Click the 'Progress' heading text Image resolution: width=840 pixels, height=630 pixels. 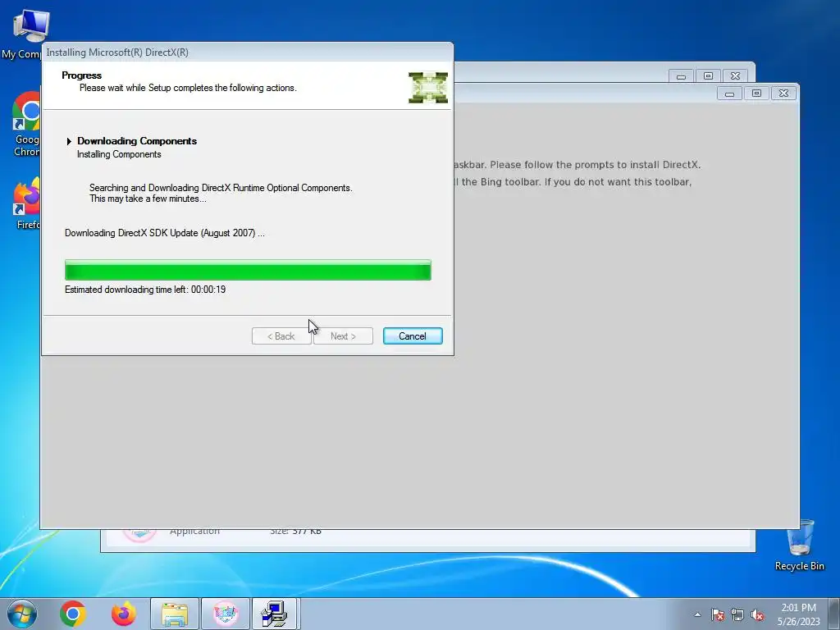[81, 75]
